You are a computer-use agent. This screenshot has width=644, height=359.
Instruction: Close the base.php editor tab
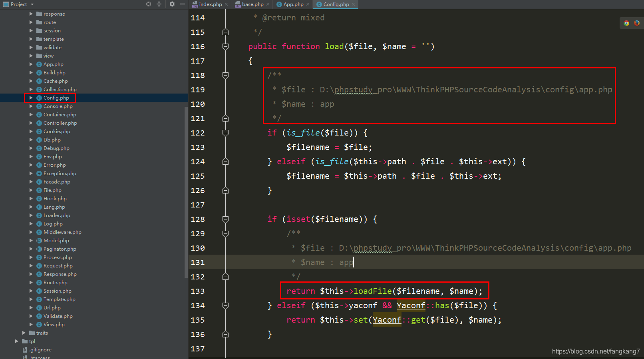coord(268,4)
